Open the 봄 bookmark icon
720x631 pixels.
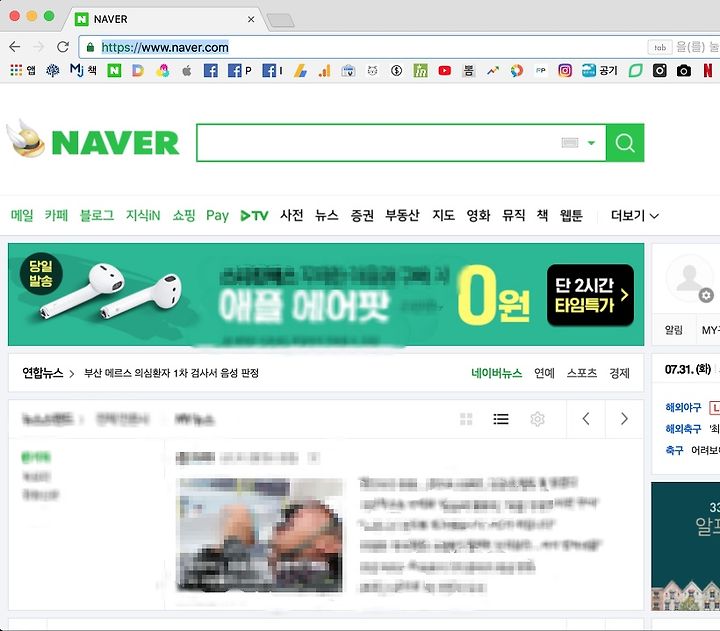tap(468, 71)
